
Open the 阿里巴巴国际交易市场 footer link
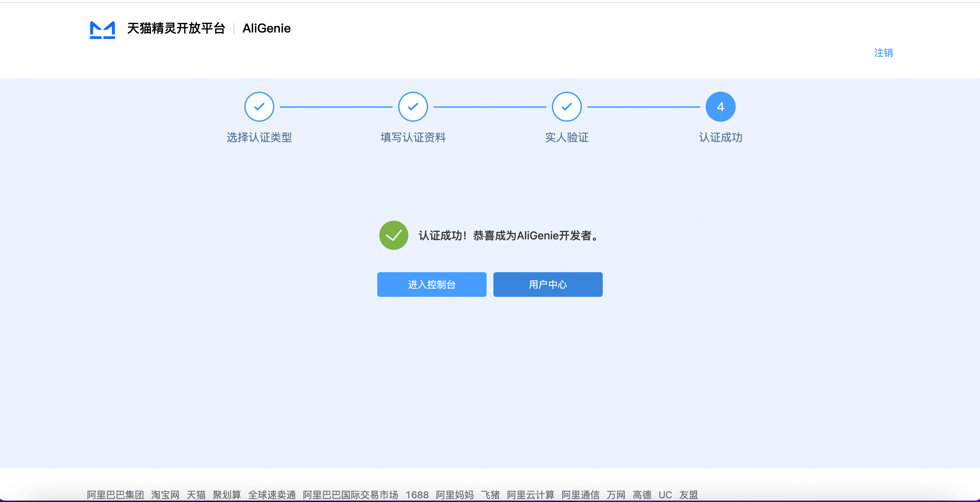pyautogui.click(x=350, y=494)
